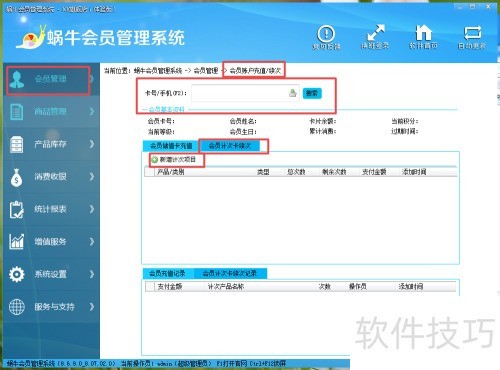This screenshot has width=500, height=370.
Task: Focus the 卡号/手机 input field
Action: click(x=245, y=93)
